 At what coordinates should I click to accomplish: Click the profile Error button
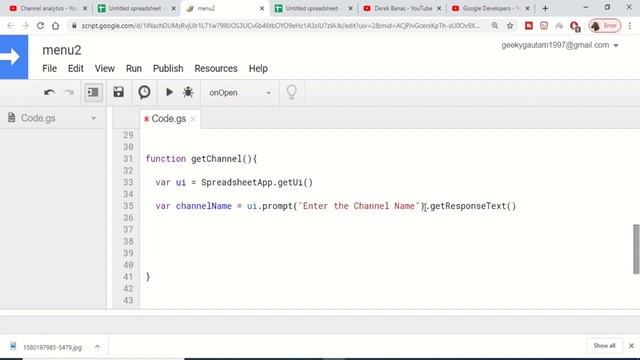(x=604, y=26)
